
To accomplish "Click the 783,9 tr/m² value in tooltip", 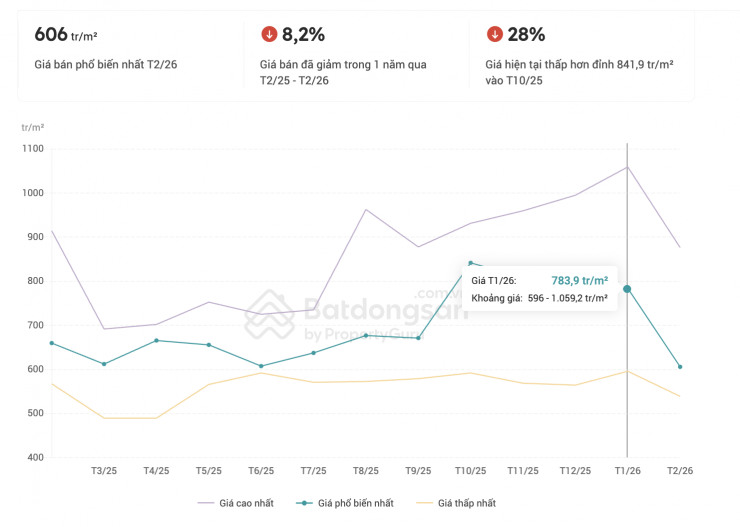I will (580, 281).
